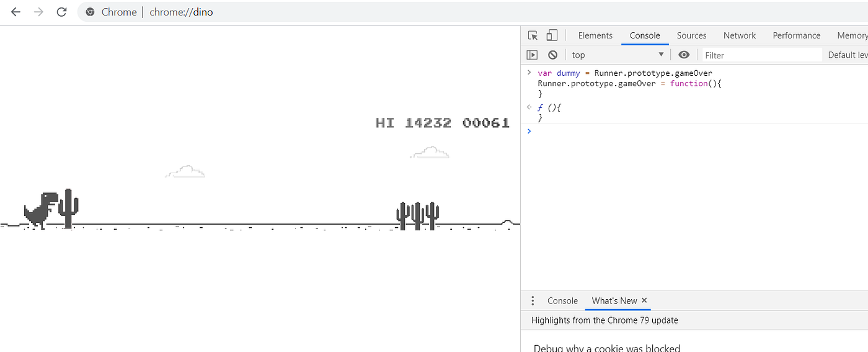Toggle the device toolbar icon
The image size is (868, 352).
[552, 35]
